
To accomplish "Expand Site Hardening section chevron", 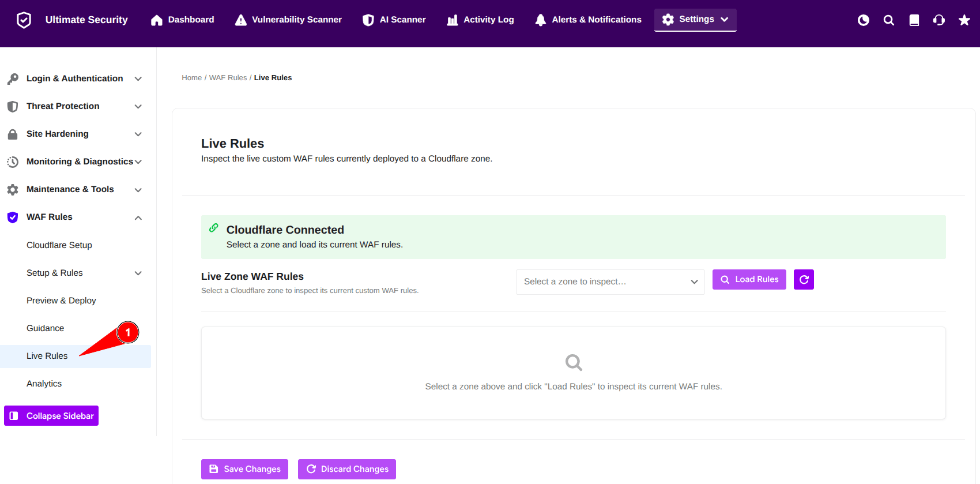I will point(138,134).
